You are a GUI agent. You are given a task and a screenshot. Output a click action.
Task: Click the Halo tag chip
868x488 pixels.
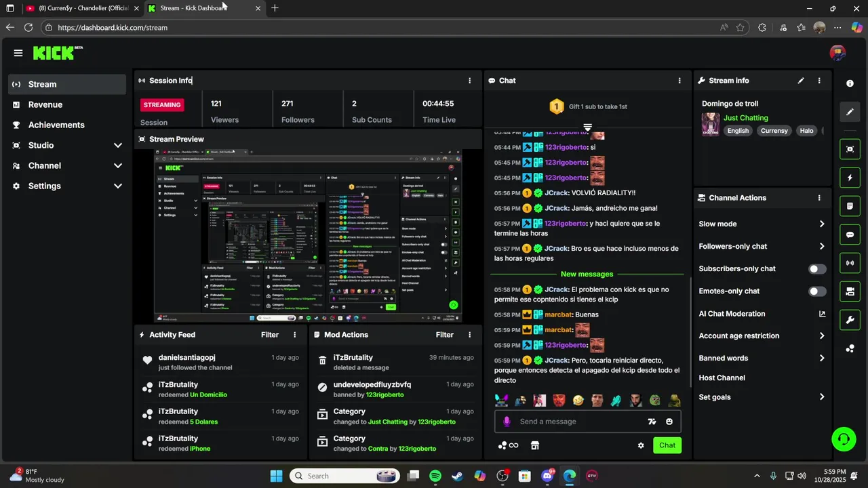click(806, 131)
